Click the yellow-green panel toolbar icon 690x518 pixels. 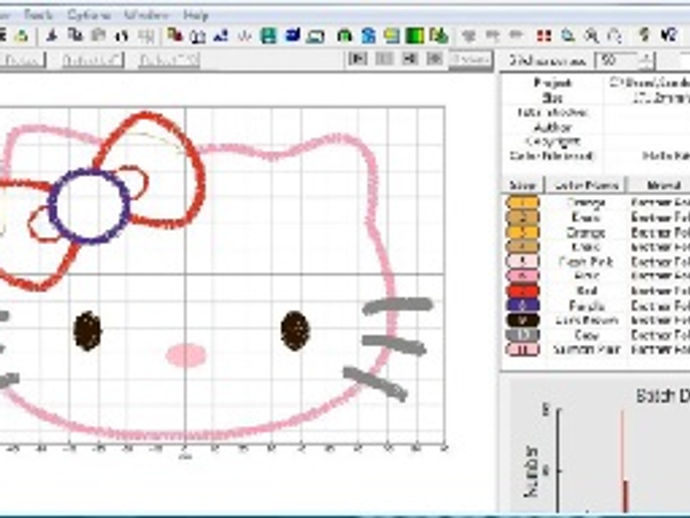coord(391,36)
